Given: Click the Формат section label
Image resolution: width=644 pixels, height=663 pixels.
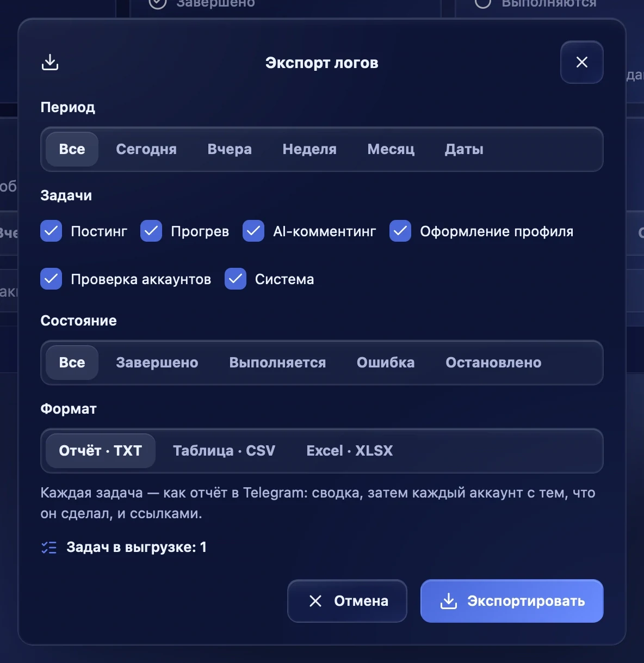Looking at the screenshot, I should click(69, 409).
